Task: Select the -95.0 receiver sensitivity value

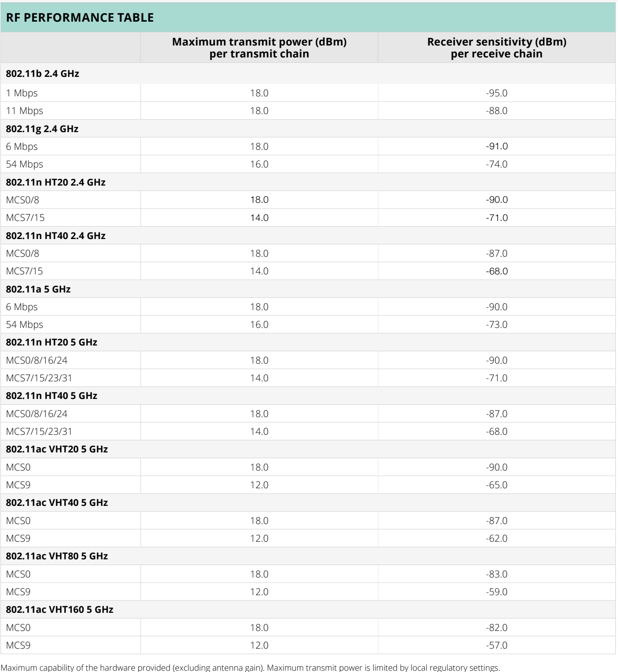Action: (x=497, y=93)
